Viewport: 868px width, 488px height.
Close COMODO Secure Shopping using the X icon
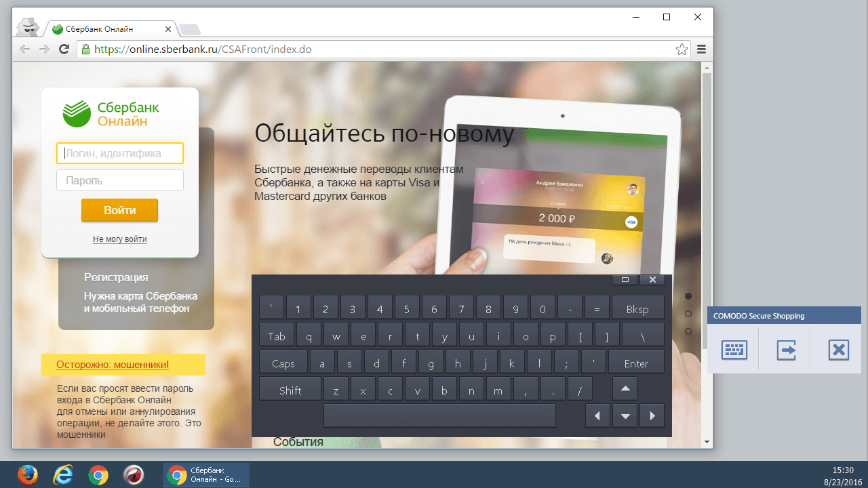tap(839, 349)
